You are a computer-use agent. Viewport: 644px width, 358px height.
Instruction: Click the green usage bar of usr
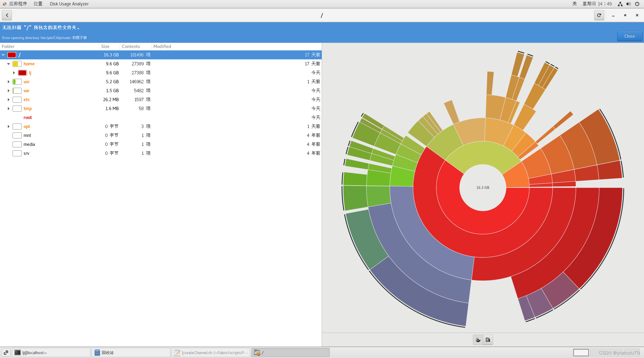coord(17,82)
